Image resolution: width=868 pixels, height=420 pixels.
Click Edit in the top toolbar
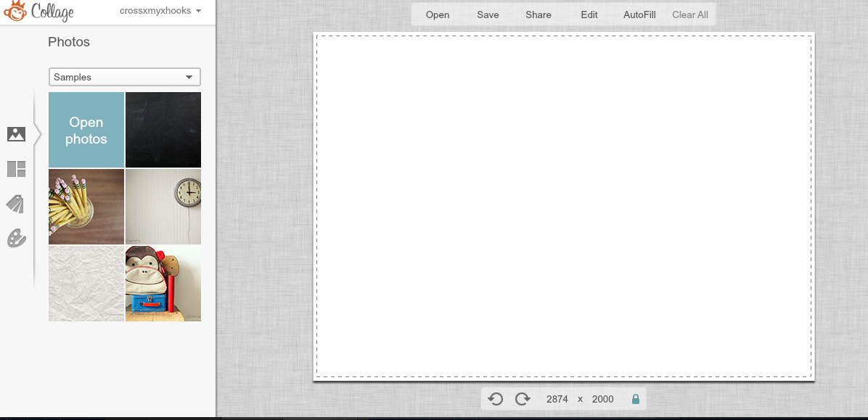tap(589, 15)
